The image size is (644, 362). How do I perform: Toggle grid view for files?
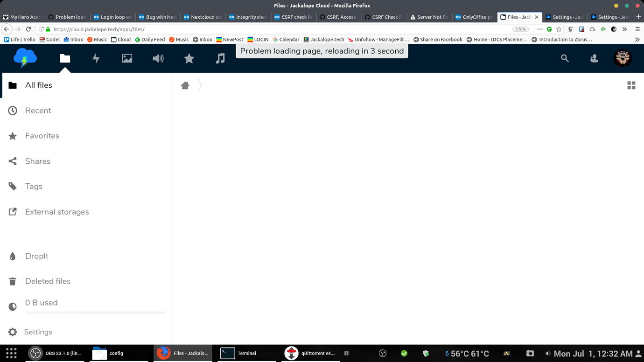(x=631, y=85)
